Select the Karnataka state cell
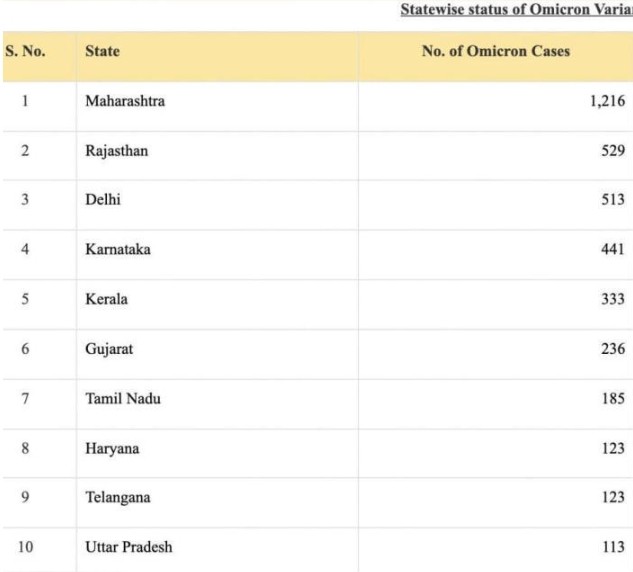Image resolution: width=633 pixels, height=572 pixels. coord(118,250)
